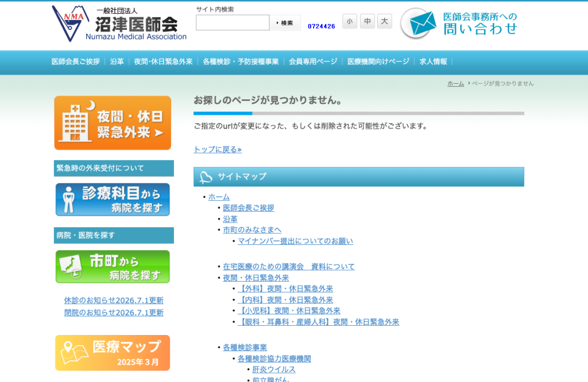Open 【眼科・耳鼻科・産婦人科】 emergency link

coord(318,322)
